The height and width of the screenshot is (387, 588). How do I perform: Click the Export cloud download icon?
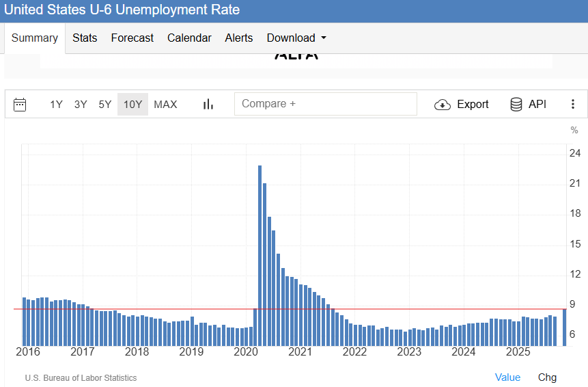click(x=443, y=105)
